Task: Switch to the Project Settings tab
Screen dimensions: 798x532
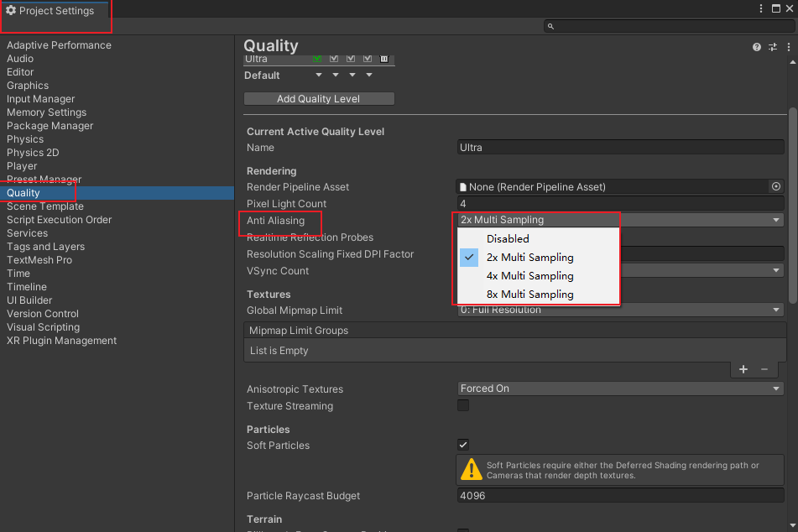Action: (x=55, y=10)
